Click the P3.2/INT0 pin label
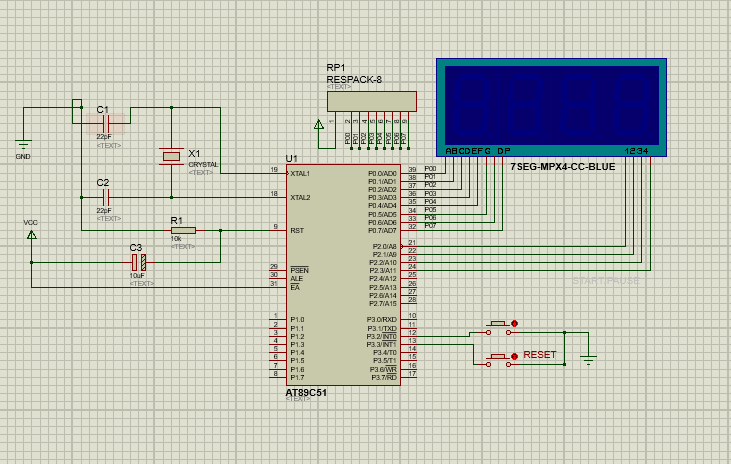Viewport: 731px width, 464px height. click(x=382, y=337)
